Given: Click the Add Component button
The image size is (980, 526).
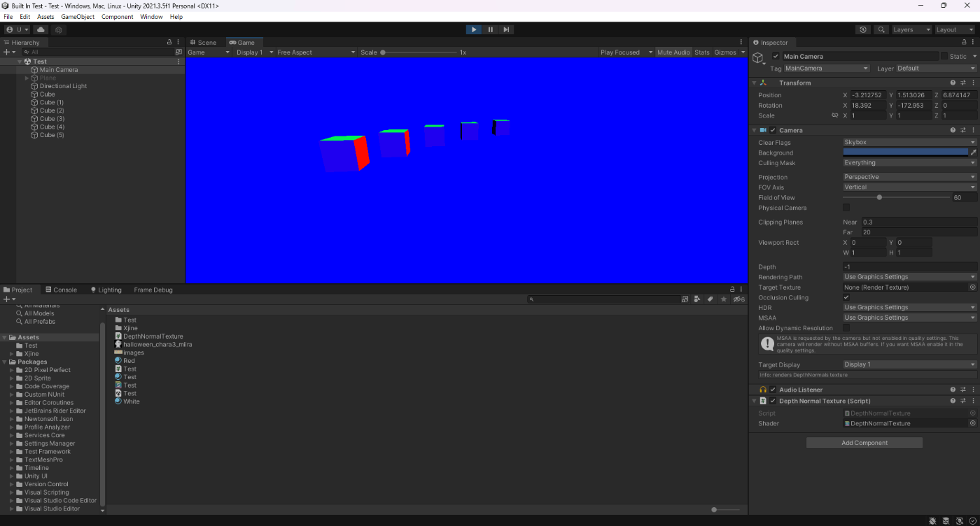Looking at the screenshot, I should 864,443.
